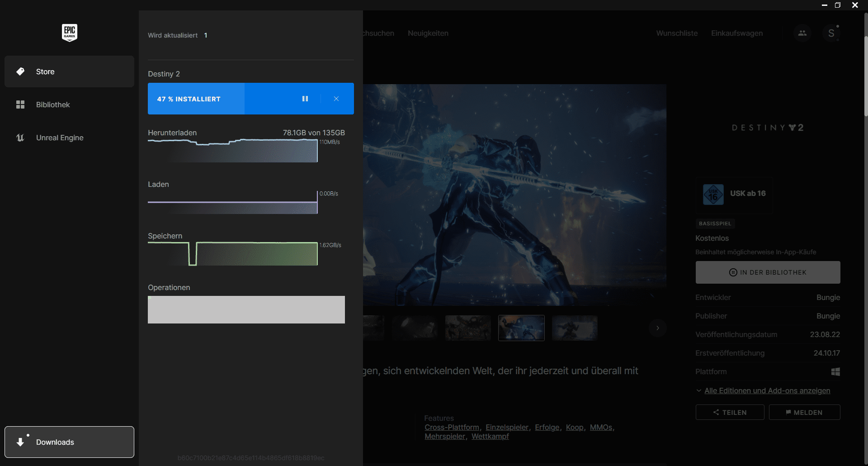
Task: Click the Kostenlos price text
Action: click(x=712, y=238)
